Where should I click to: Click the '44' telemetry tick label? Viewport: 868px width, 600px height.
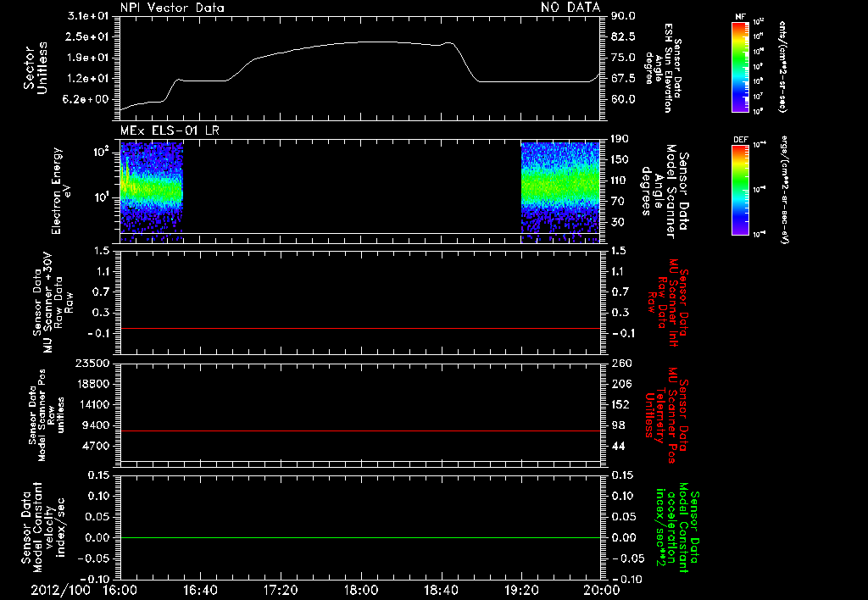click(x=618, y=446)
